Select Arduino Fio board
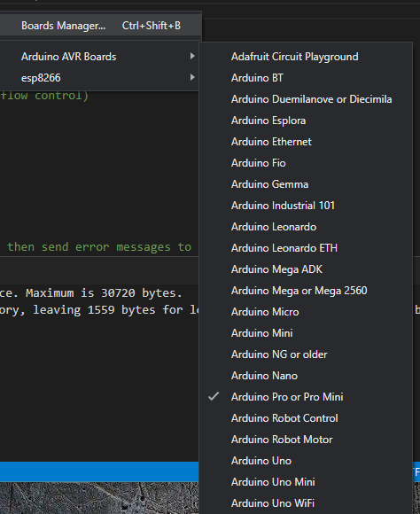 [x=306, y=163]
